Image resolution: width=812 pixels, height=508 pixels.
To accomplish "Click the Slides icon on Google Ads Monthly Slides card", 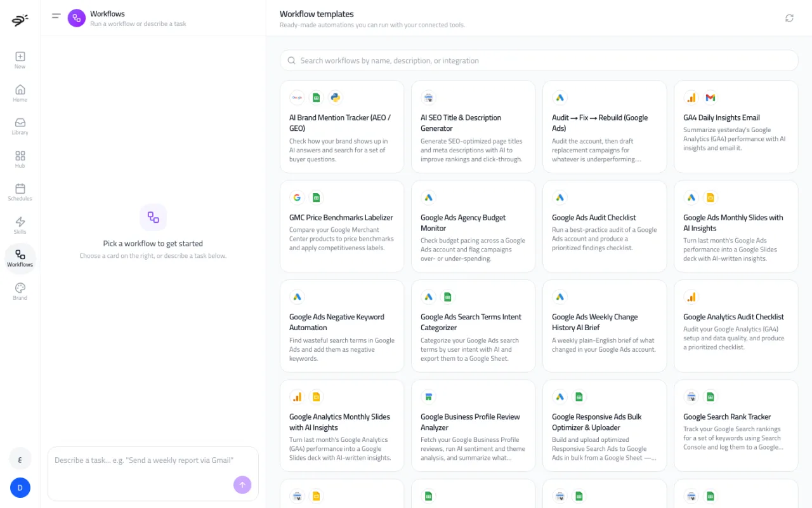I will (710, 197).
